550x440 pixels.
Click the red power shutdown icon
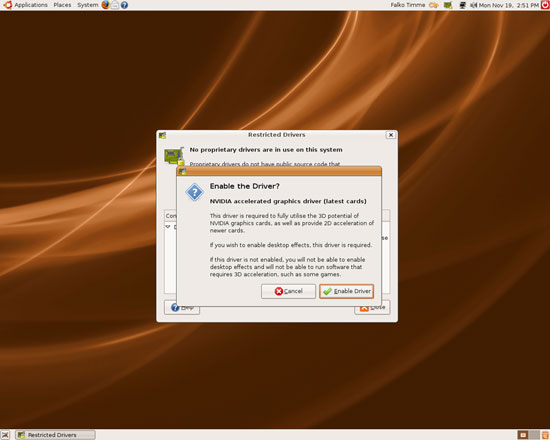pyautogui.click(x=545, y=5)
